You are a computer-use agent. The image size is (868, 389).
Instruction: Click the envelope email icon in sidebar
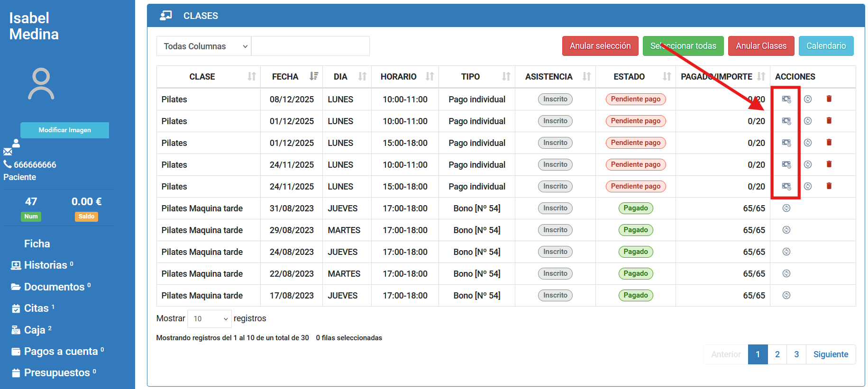(x=8, y=152)
